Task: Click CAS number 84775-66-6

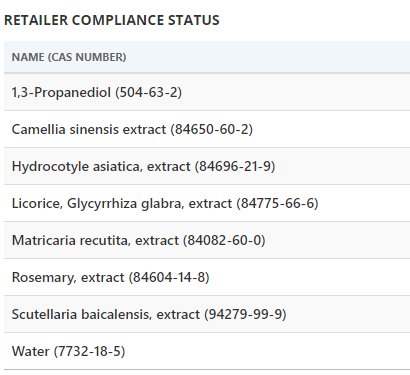Action: 277,203
